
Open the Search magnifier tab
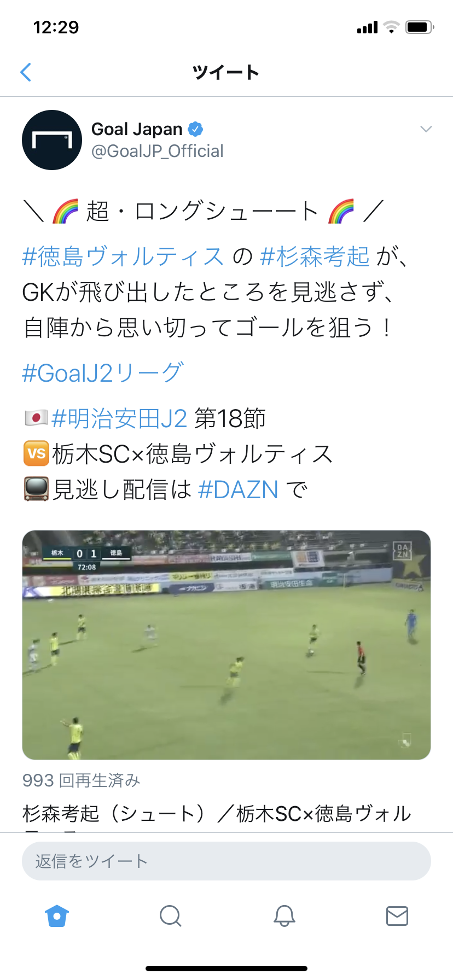[170, 915]
